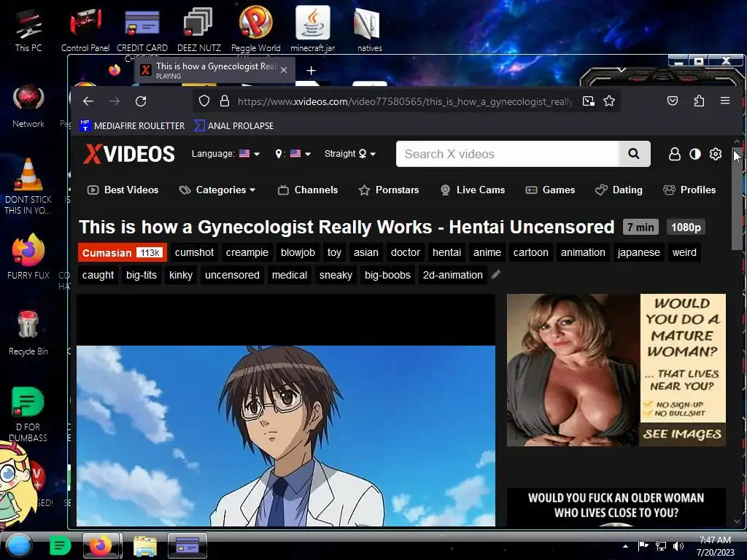Click the 'medical' tag
Viewport: 747px width, 560px height.
[289, 275]
